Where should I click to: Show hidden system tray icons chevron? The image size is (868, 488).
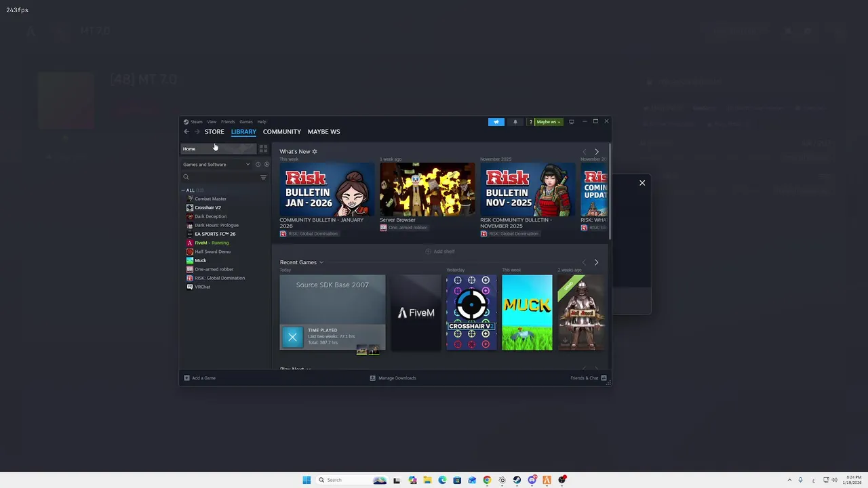[789, 480]
